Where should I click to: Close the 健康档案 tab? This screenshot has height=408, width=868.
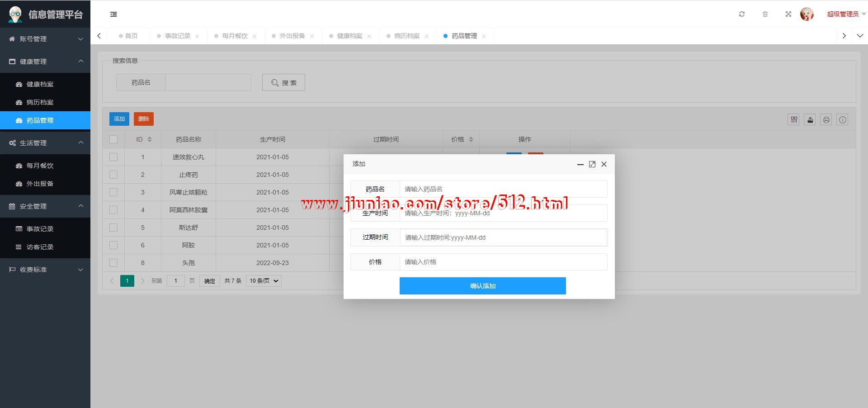(x=369, y=36)
